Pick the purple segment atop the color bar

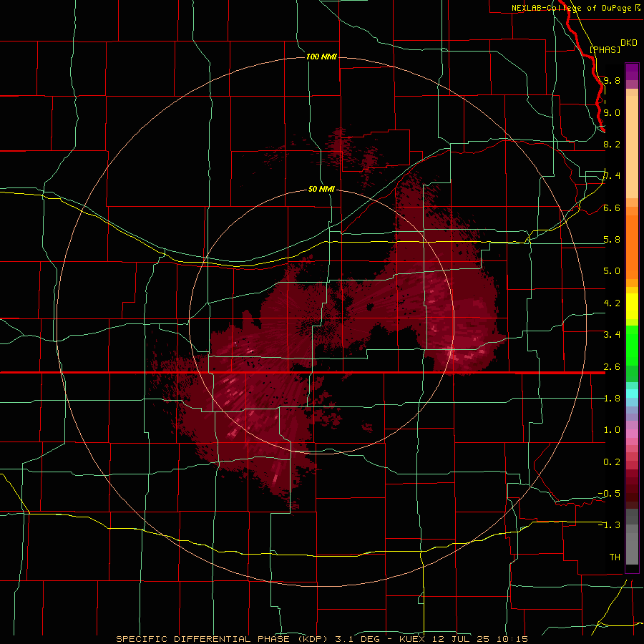(x=632, y=72)
